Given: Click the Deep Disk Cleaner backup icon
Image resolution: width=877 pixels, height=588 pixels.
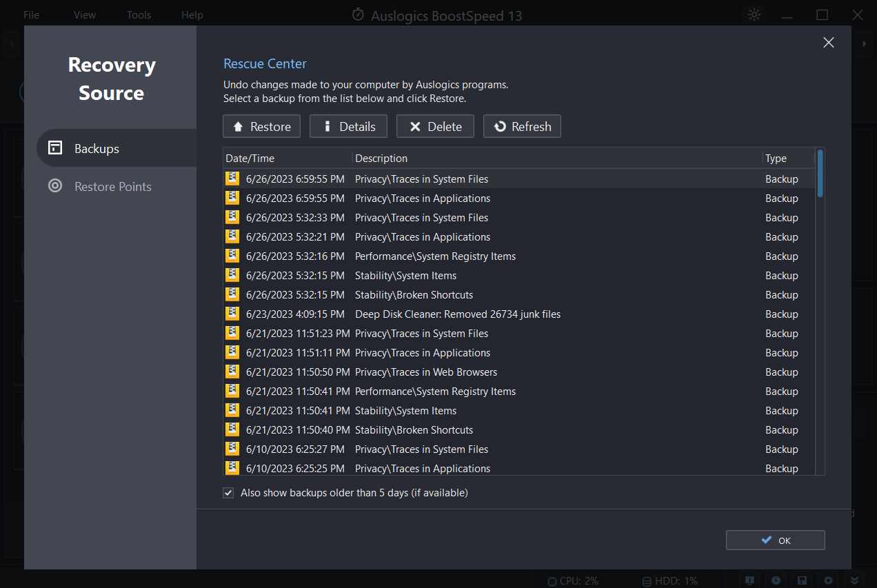Looking at the screenshot, I should [232, 314].
